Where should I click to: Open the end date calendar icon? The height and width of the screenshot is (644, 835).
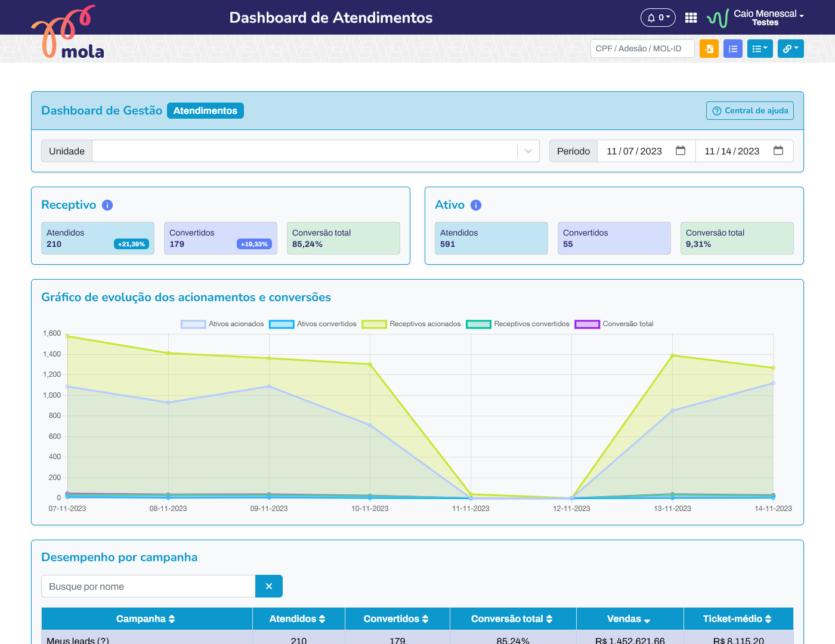778,151
